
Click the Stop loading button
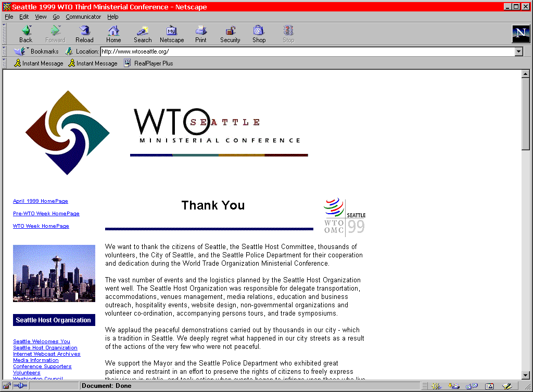click(x=288, y=34)
